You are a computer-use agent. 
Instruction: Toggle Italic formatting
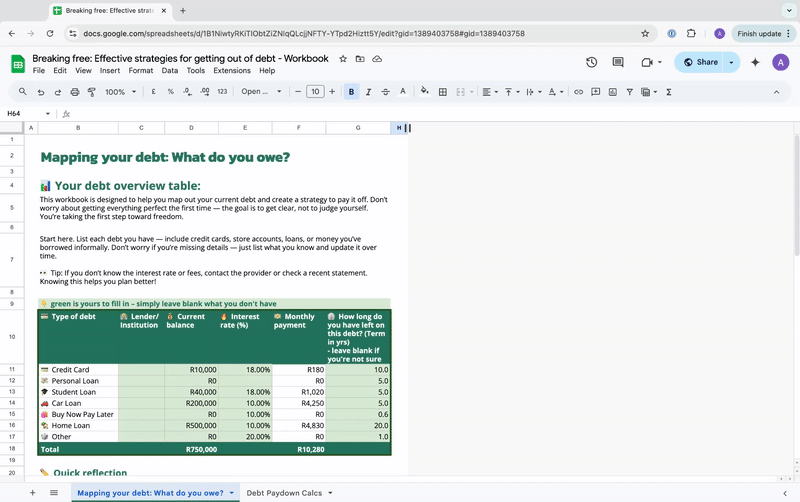[x=369, y=92]
